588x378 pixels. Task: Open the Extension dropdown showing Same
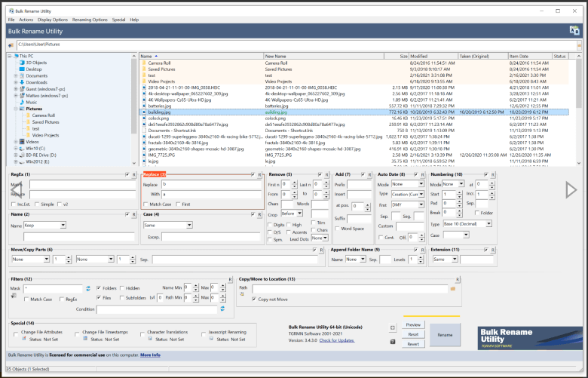pos(445,260)
